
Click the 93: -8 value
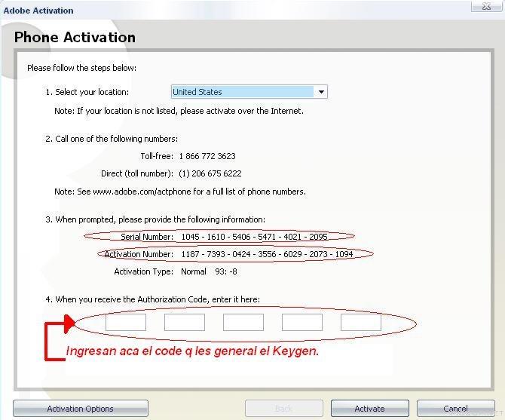point(226,271)
